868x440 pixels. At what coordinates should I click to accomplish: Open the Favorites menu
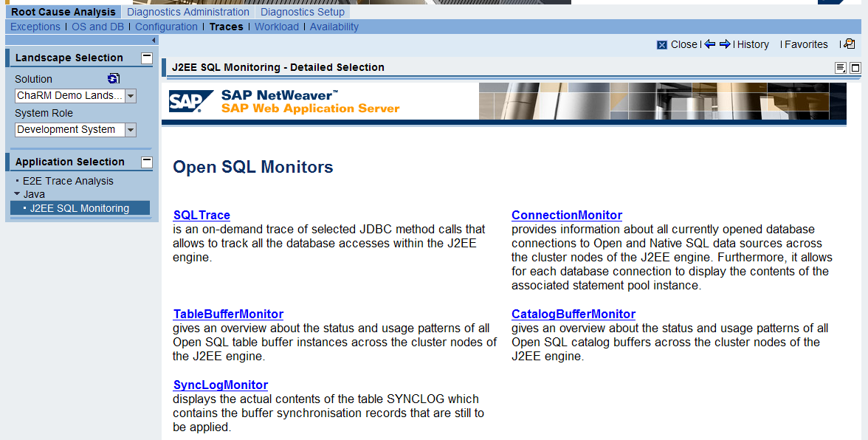coord(806,44)
